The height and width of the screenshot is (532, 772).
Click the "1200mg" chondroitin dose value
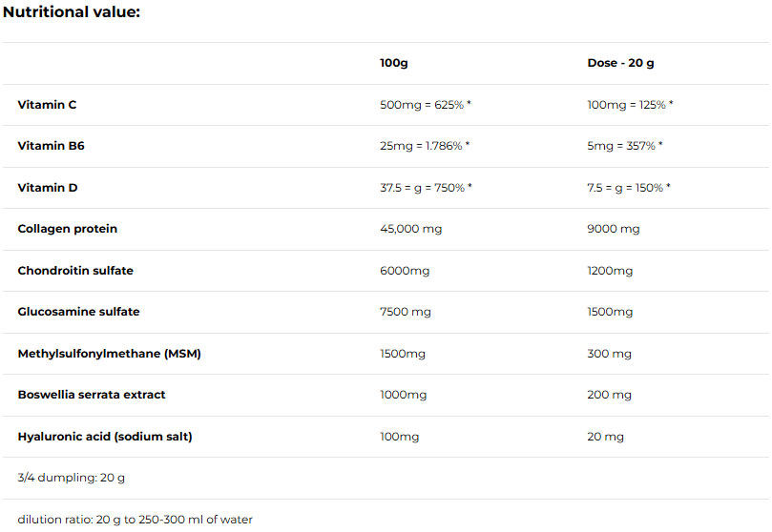click(610, 271)
